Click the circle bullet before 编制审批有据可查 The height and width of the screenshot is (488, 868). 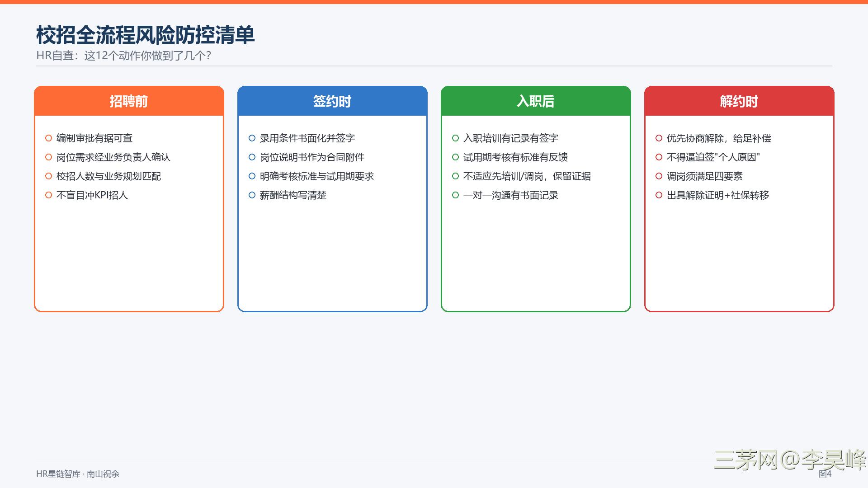tap(48, 138)
